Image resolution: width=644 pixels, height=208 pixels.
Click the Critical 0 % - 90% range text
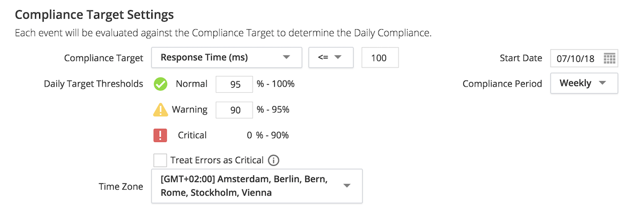pyautogui.click(x=268, y=135)
